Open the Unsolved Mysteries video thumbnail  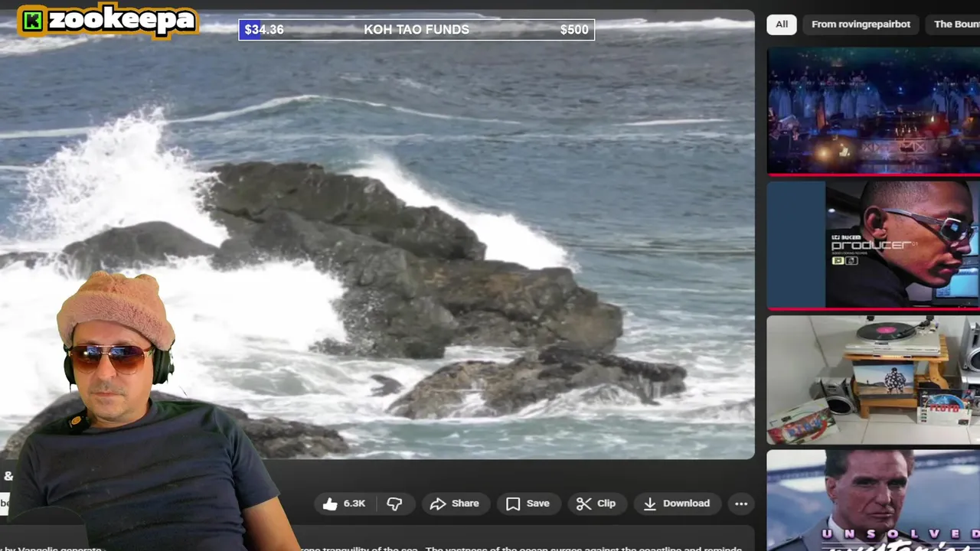pyautogui.click(x=874, y=500)
